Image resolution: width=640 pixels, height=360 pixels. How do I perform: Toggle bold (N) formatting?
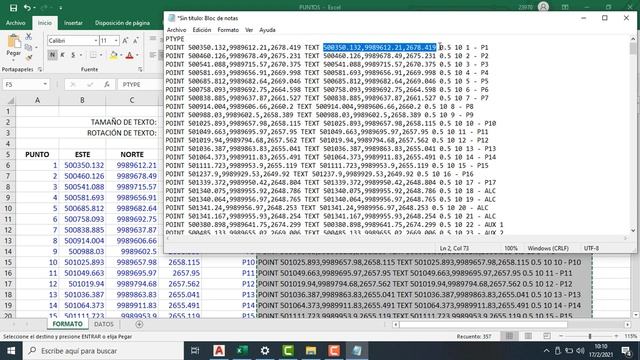click(52, 55)
